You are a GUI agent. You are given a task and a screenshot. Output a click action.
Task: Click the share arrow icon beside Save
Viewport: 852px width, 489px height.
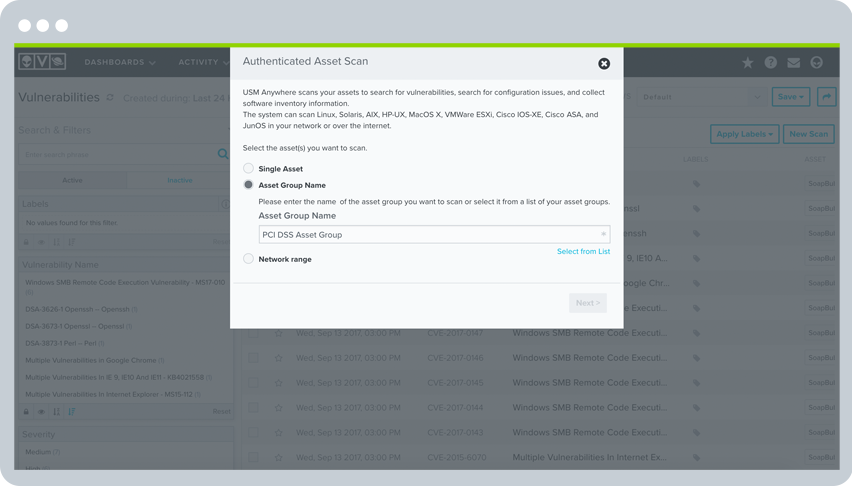click(826, 97)
